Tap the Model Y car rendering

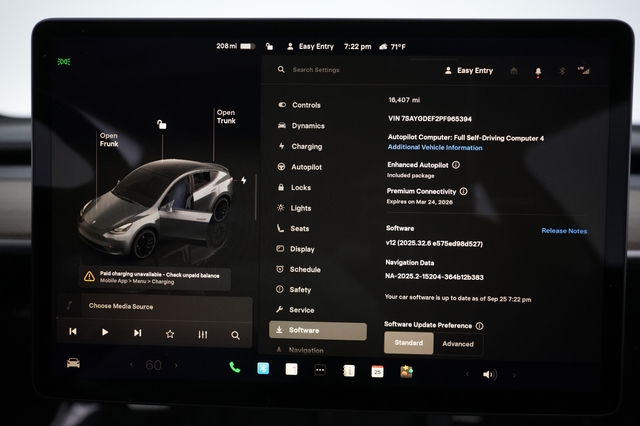point(155,208)
